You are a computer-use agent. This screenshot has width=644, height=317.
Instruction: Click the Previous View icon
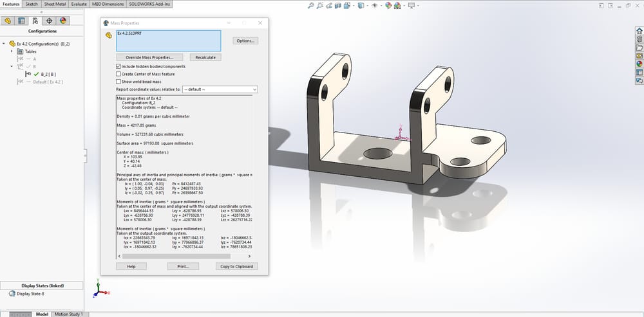coord(329,6)
